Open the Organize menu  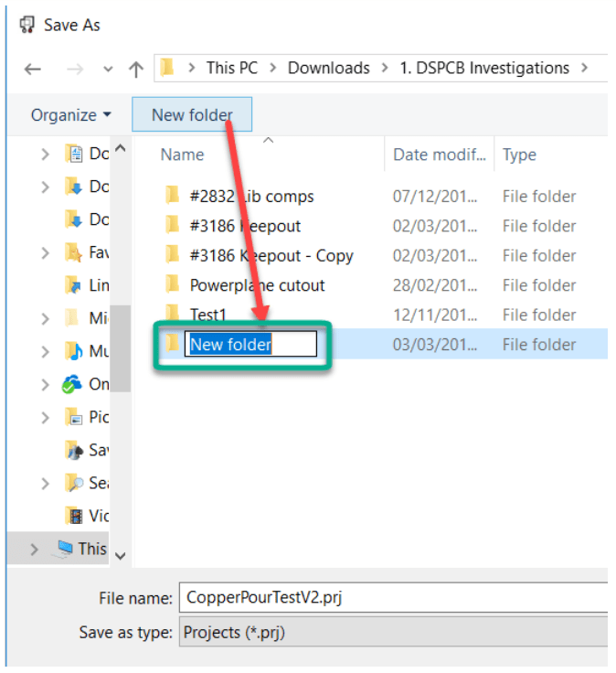pos(70,115)
